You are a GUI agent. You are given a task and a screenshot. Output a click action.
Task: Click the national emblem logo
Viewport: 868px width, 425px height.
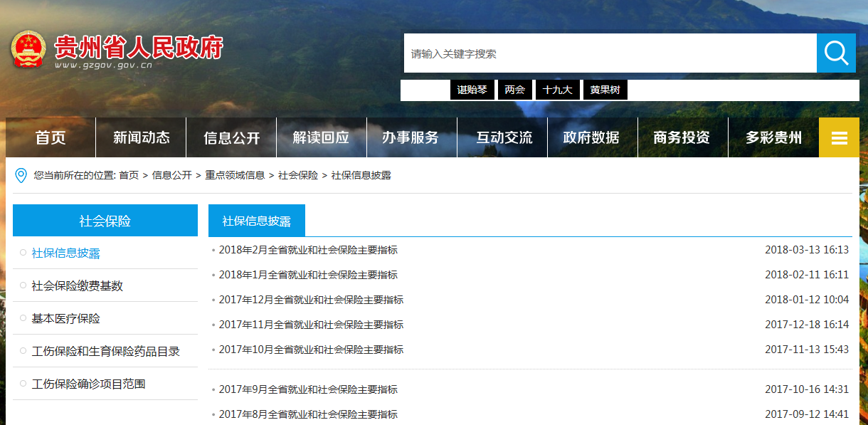[28, 51]
